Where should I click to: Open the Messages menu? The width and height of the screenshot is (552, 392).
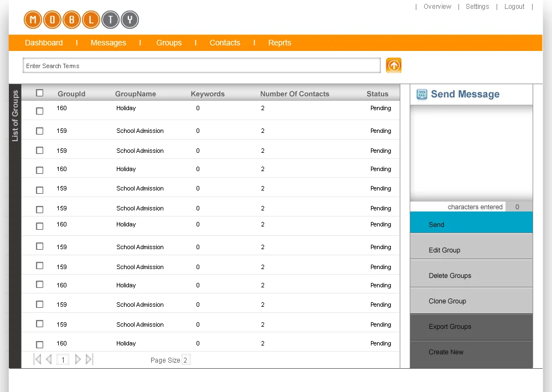(109, 43)
